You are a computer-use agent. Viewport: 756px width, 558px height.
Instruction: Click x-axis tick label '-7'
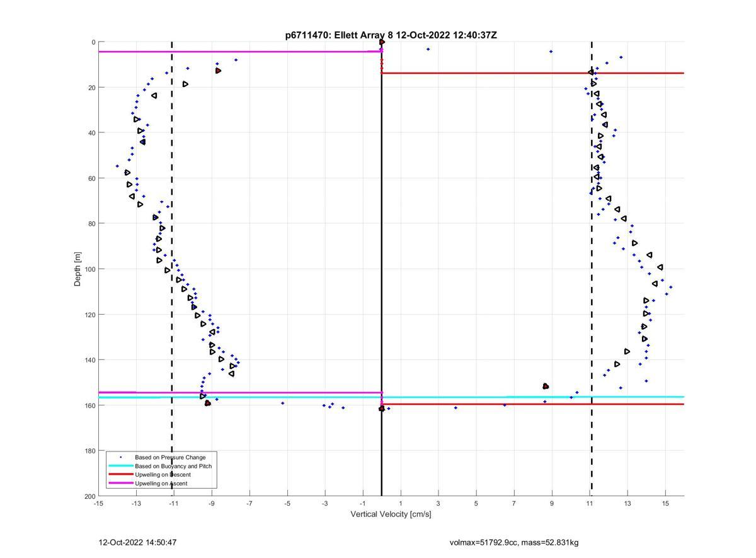(x=249, y=503)
